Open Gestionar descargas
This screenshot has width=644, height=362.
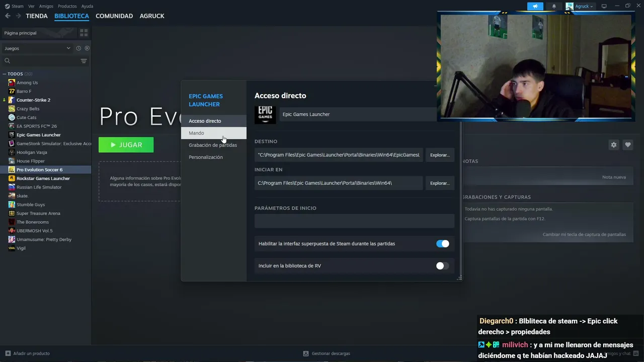327,353
